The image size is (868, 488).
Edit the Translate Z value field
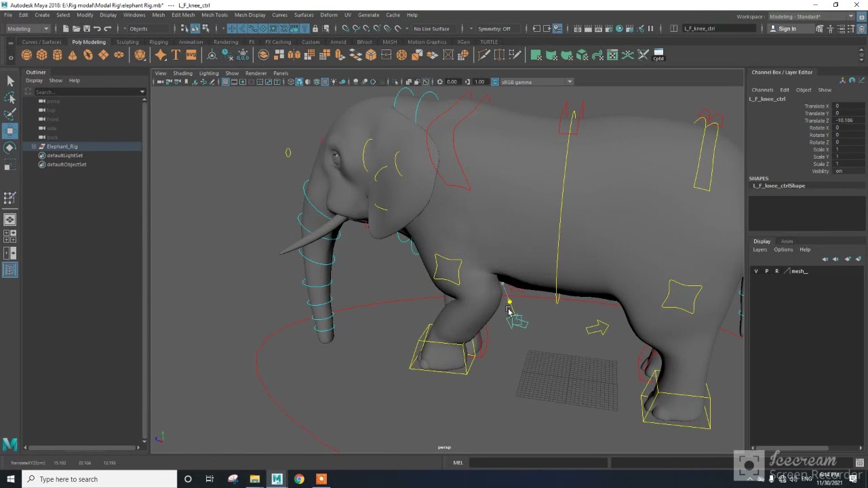(x=849, y=121)
